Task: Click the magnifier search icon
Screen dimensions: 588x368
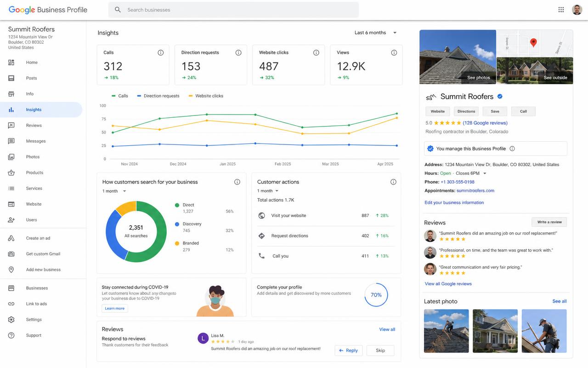Action: [x=118, y=10]
